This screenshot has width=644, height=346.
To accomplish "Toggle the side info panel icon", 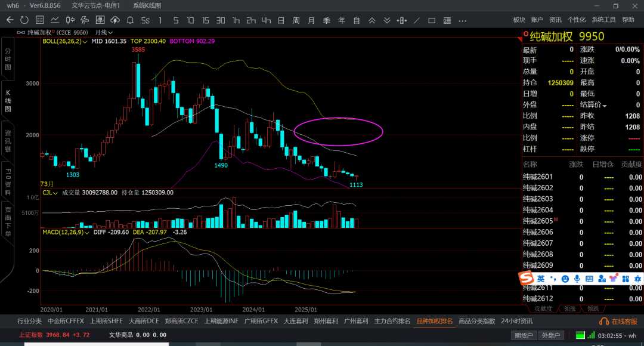I will [x=447, y=20].
